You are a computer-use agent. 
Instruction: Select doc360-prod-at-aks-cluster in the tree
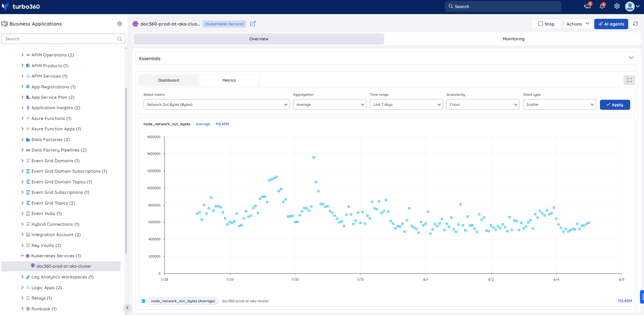pyautogui.click(x=61, y=266)
